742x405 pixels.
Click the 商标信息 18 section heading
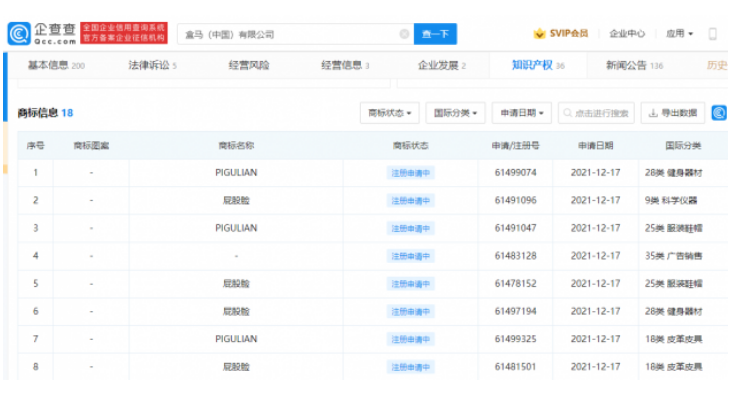pos(45,113)
